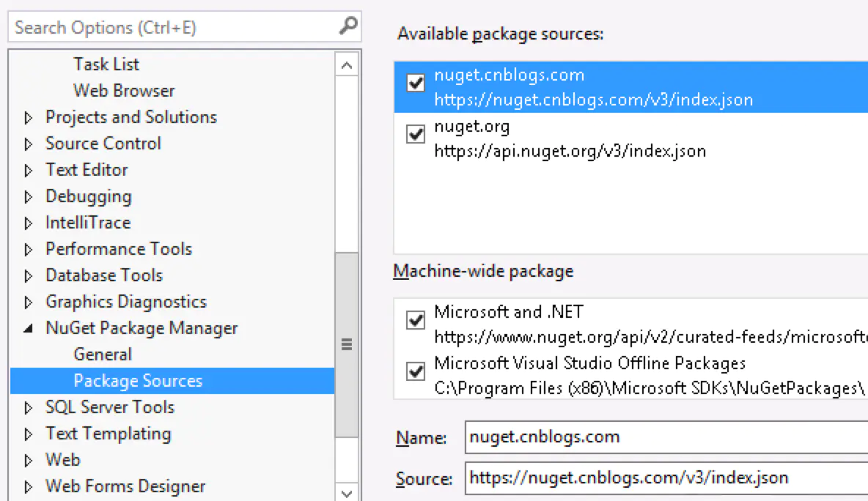Expand the SQL Server Tools node
868x501 pixels.
click(x=29, y=408)
